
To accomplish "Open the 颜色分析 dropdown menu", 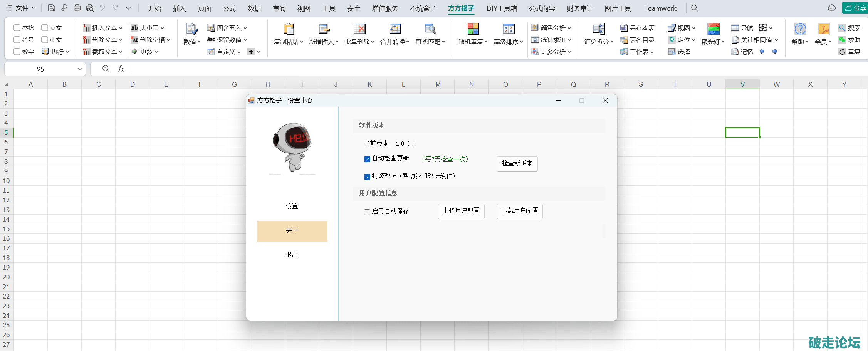I will point(569,28).
